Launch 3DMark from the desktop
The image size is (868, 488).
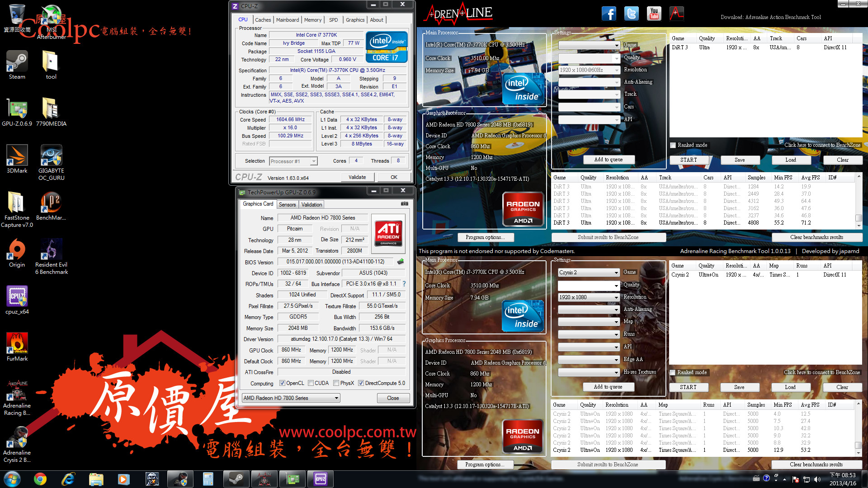coord(17,158)
